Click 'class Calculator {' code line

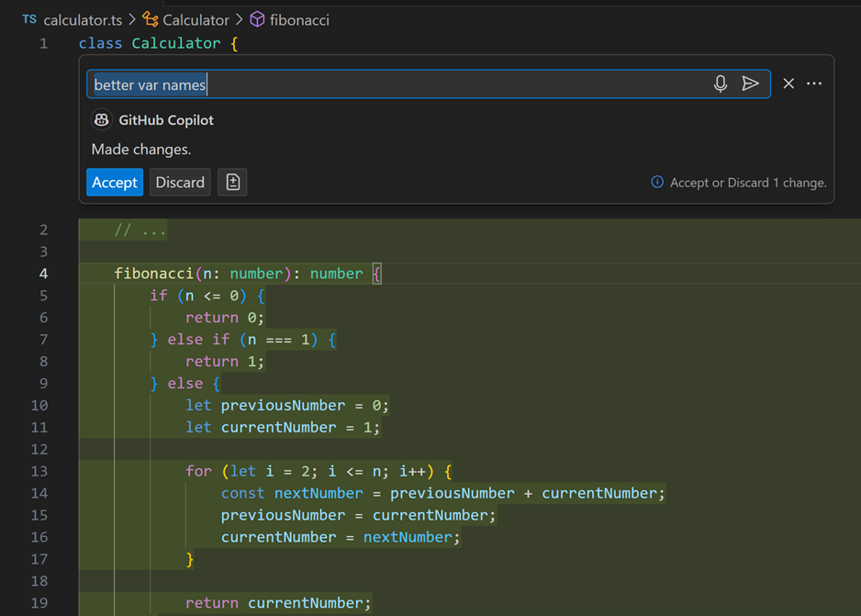[158, 43]
